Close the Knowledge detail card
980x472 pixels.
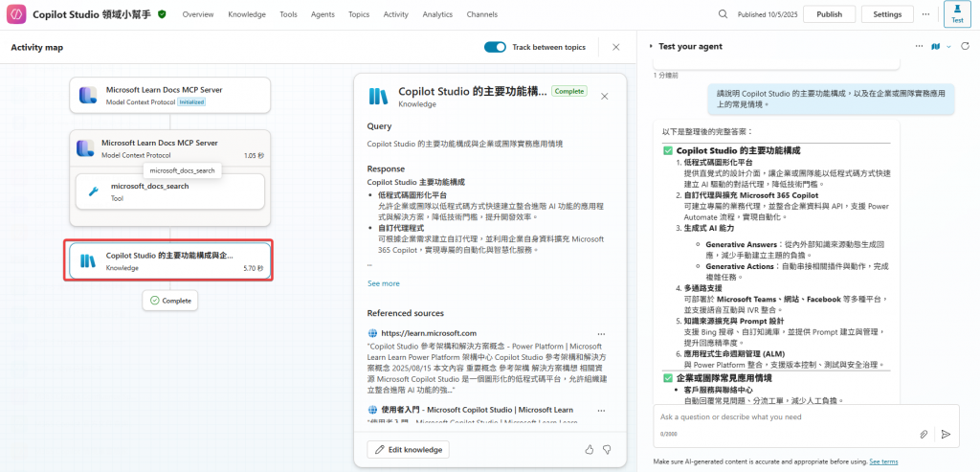tap(605, 97)
